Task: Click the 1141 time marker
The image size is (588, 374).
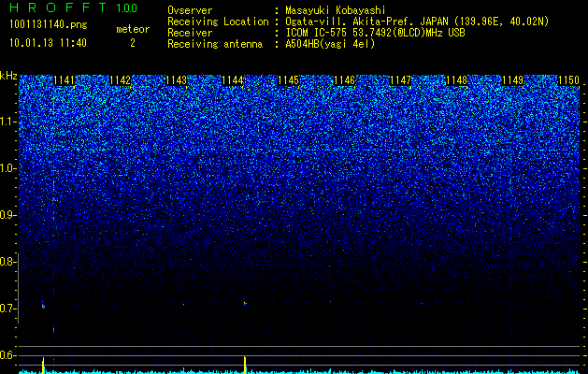Action: [x=65, y=80]
